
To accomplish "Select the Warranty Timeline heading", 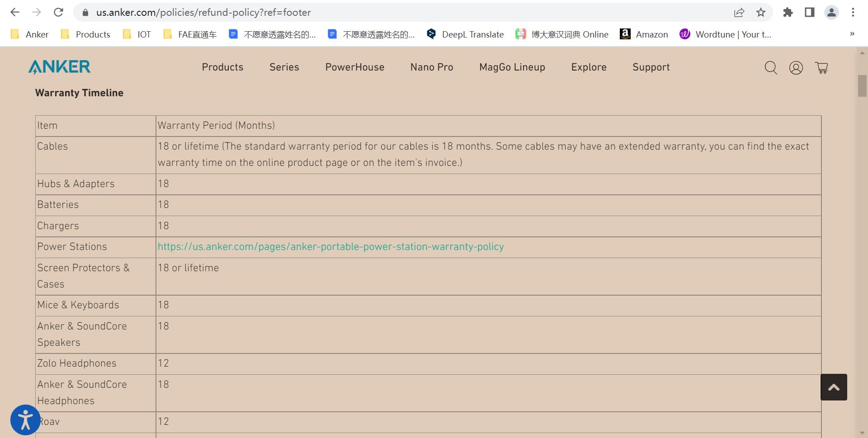I will 79,93.
